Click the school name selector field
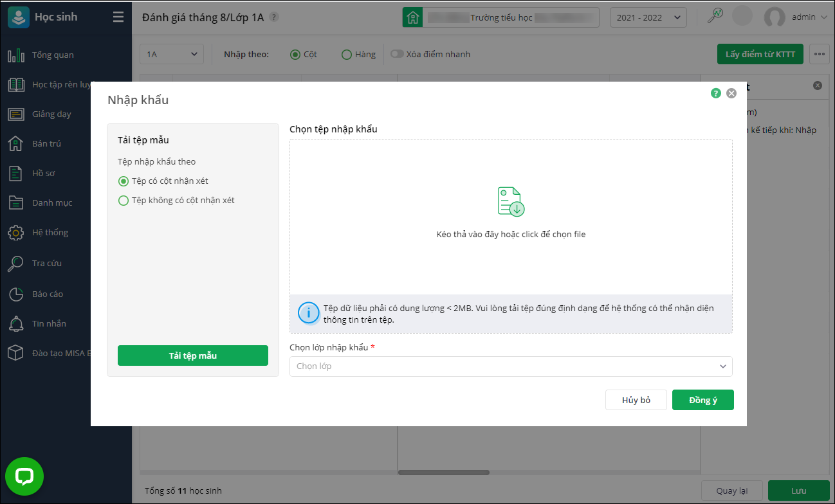Viewport: 835px width, 504px height. (x=501, y=17)
